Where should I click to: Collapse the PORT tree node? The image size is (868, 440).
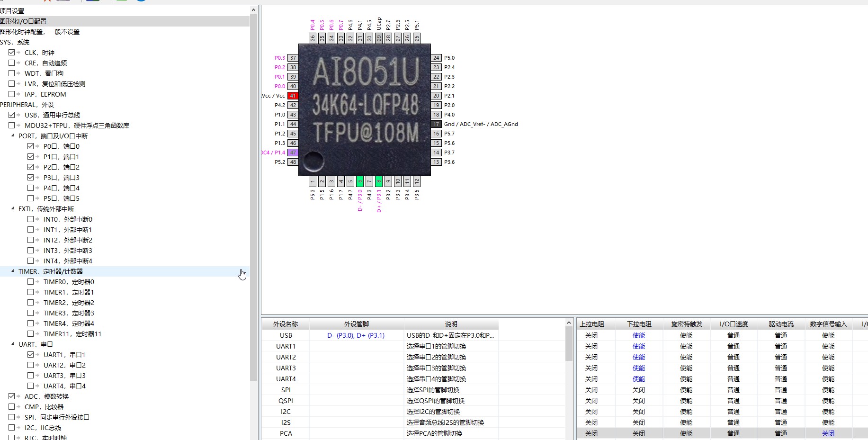tap(13, 135)
